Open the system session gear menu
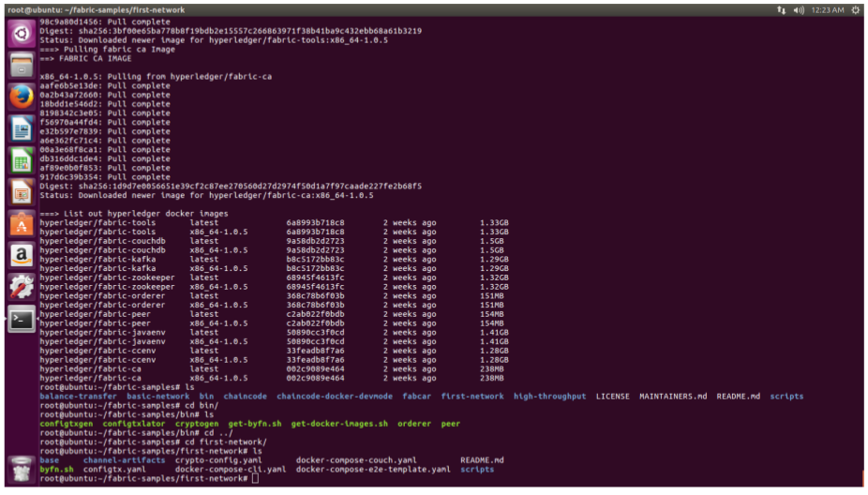 coord(855,10)
